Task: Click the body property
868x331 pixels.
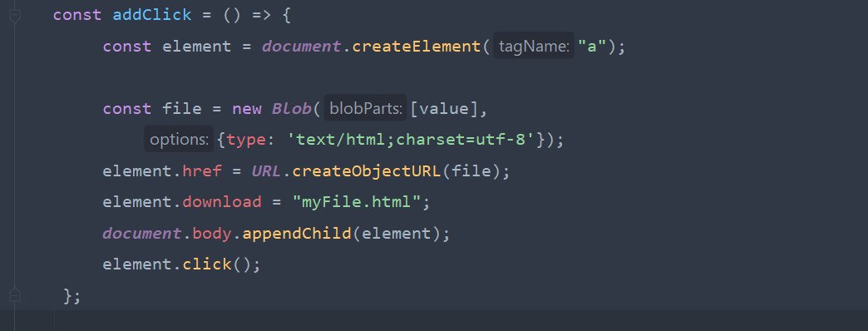Action: tap(212, 233)
